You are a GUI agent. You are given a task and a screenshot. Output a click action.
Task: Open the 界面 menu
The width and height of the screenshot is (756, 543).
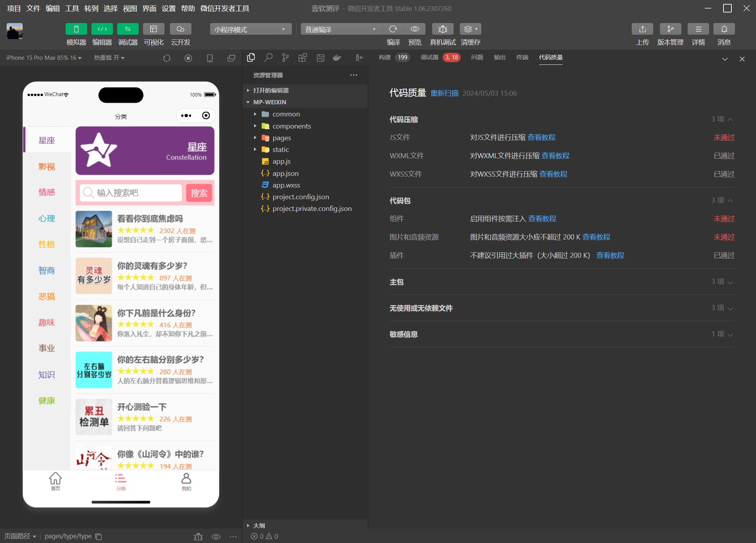(149, 8)
